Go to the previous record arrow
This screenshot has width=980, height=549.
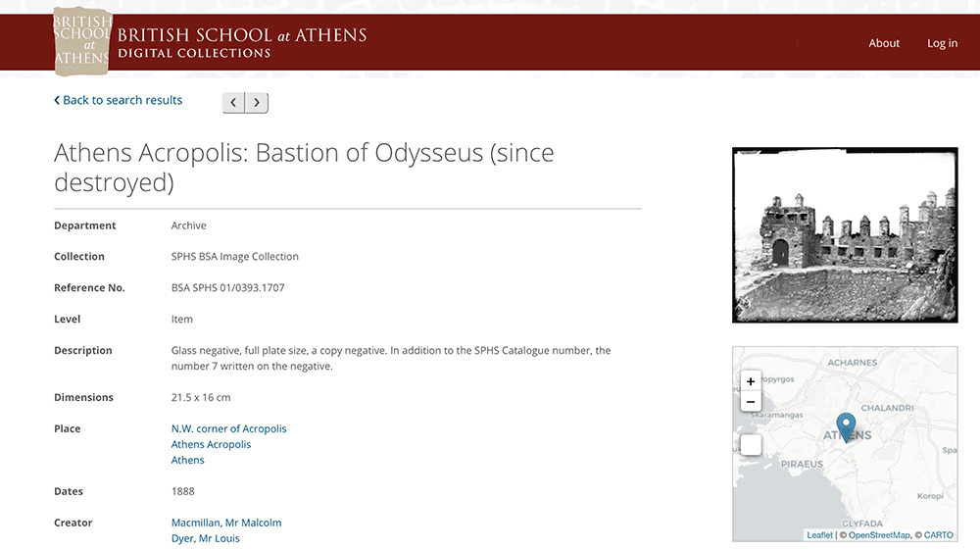click(233, 102)
